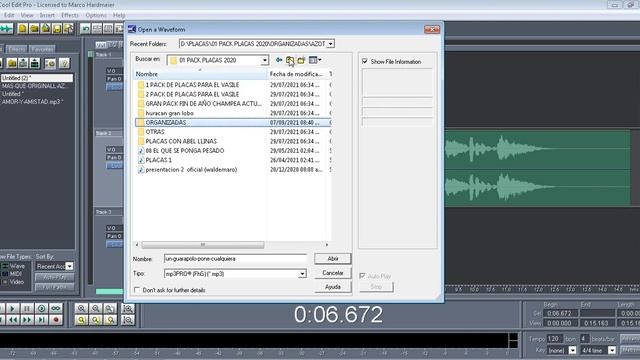The height and width of the screenshot is (360, 640).
Task: Open the Options menu
Action: (x=96, y=15)
